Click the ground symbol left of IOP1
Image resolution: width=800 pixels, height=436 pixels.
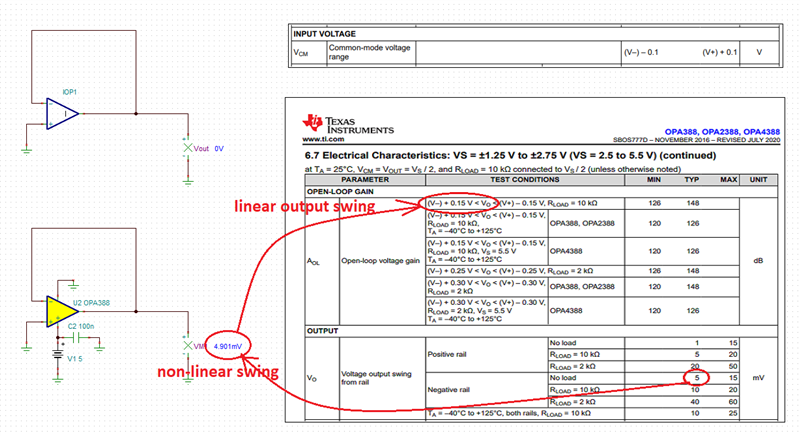26,150
